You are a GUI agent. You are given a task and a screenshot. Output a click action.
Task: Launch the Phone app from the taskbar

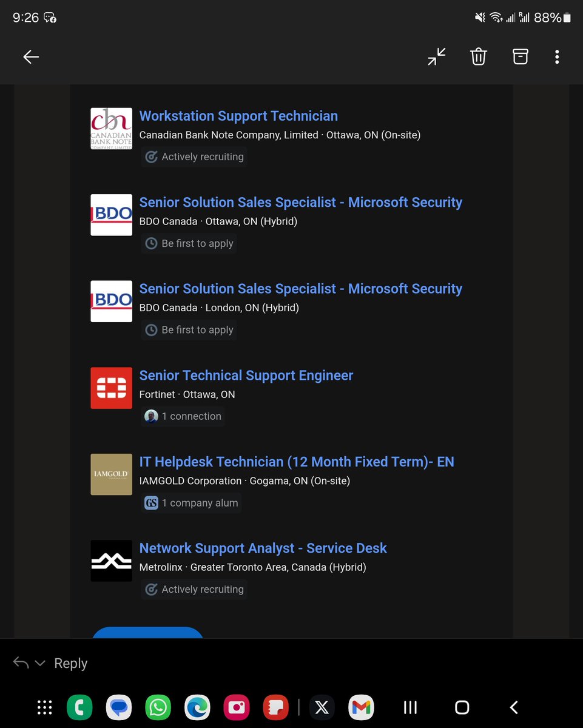[x=79, y=707]
